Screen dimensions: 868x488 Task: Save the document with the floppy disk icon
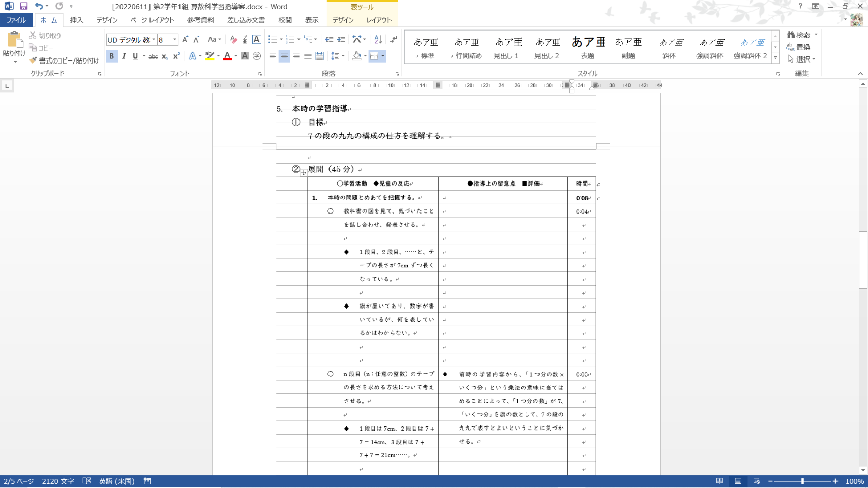[24, 6]
